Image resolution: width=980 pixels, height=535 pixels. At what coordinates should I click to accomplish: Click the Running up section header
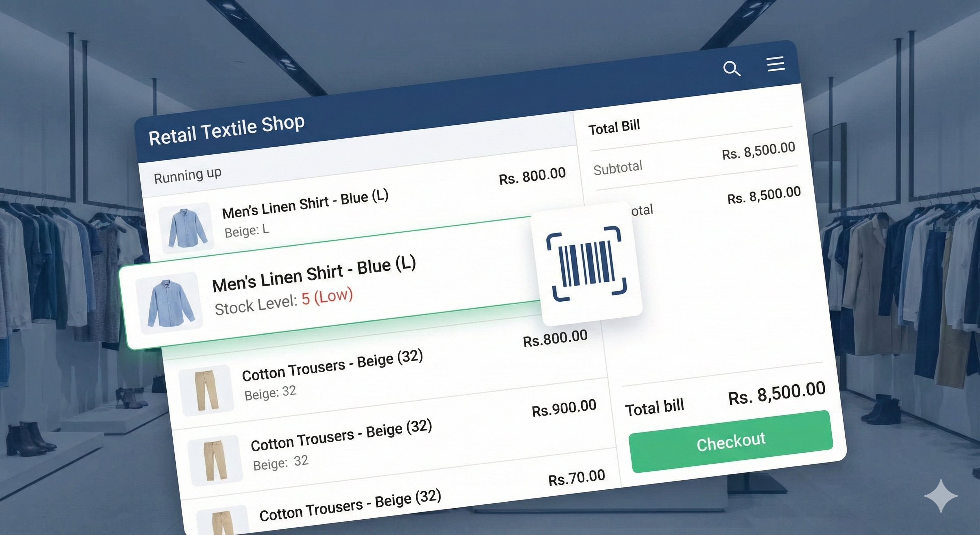pos(187,176)
